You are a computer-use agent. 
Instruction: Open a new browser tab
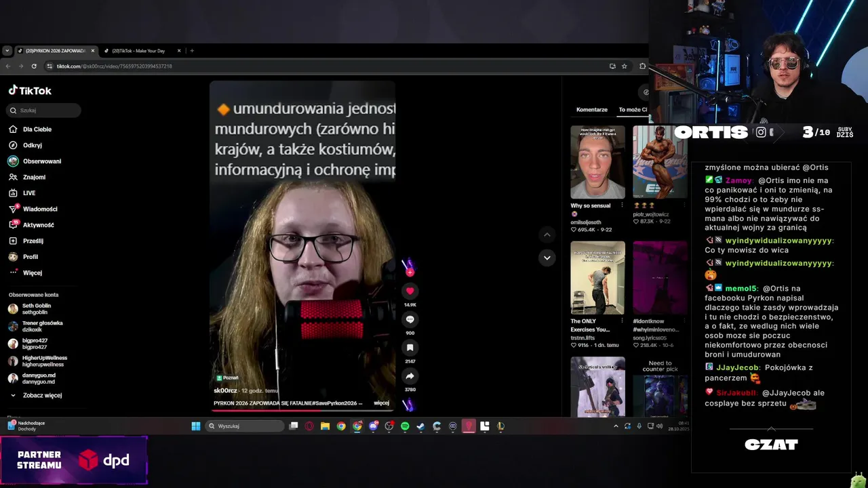[192, 51]
